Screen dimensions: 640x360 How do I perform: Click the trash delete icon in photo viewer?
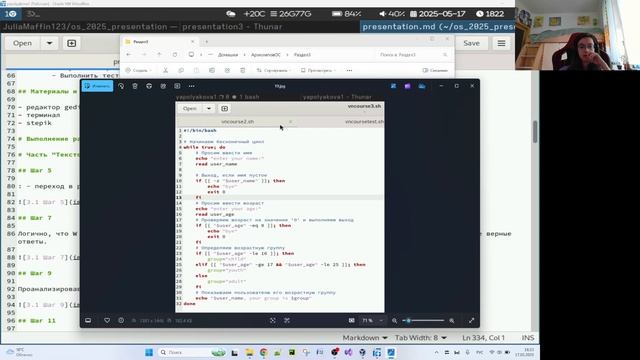pyautogui.click(x=135, y=86)
